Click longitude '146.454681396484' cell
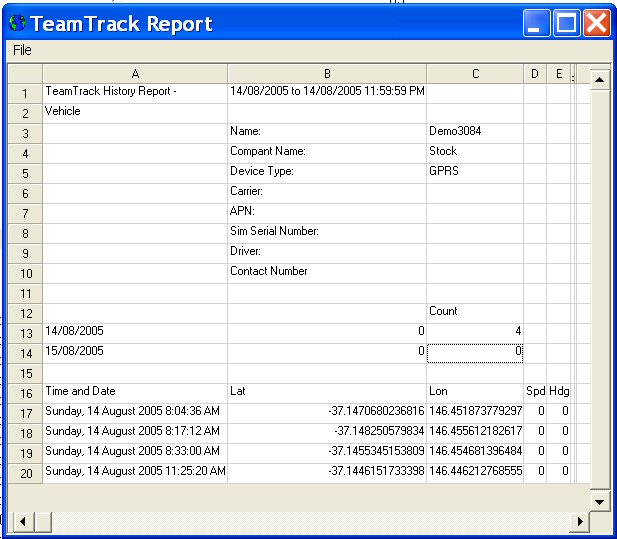The width and height of the screenshot is (617, 539). point(475,453)
